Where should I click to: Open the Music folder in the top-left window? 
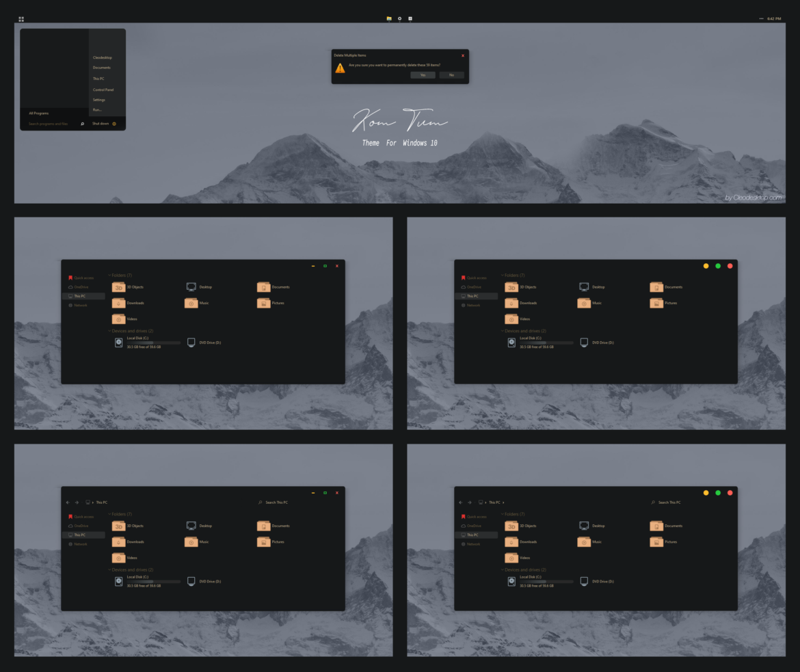(191, 303)
